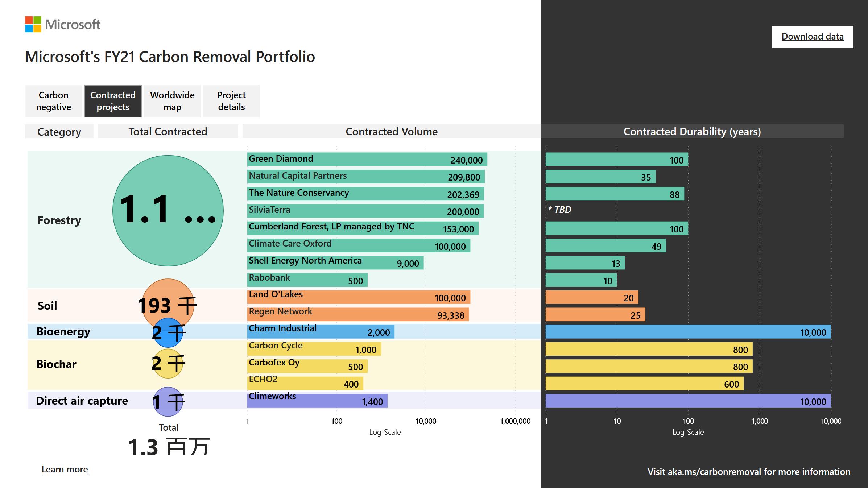The image size is (868, 488).
Task: Click the 35-year durability bar
Action: coord(601,177)
